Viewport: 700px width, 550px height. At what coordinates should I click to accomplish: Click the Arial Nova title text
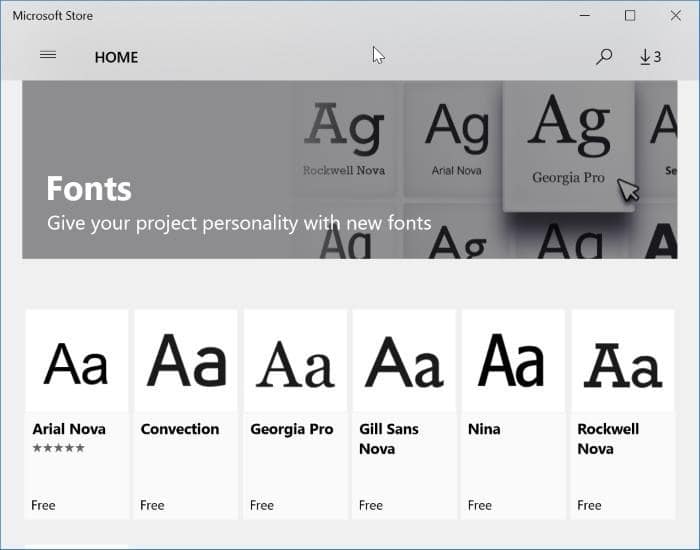coord(69,429)
